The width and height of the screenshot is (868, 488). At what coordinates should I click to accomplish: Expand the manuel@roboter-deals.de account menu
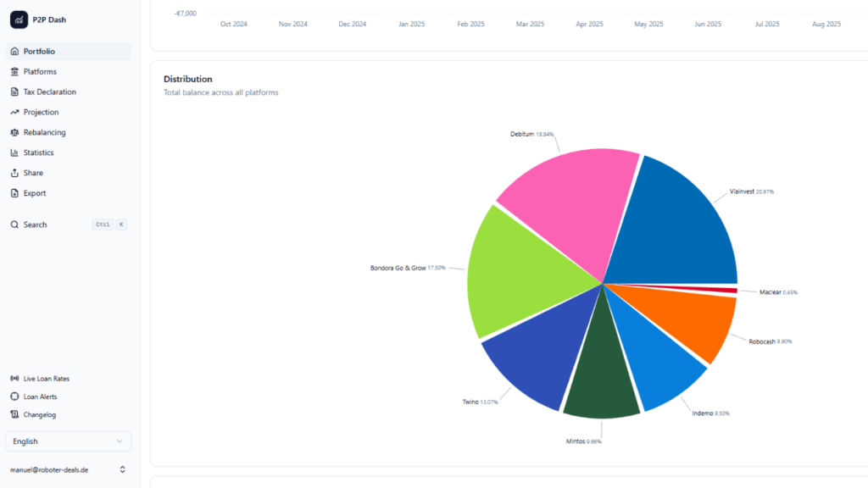point(68,469)
